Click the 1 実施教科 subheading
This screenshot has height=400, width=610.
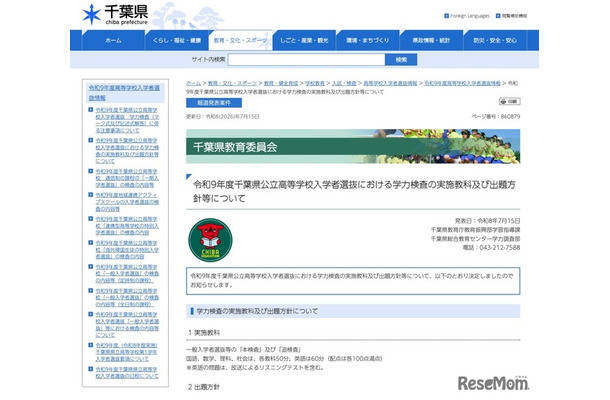(x=204, y=333)
